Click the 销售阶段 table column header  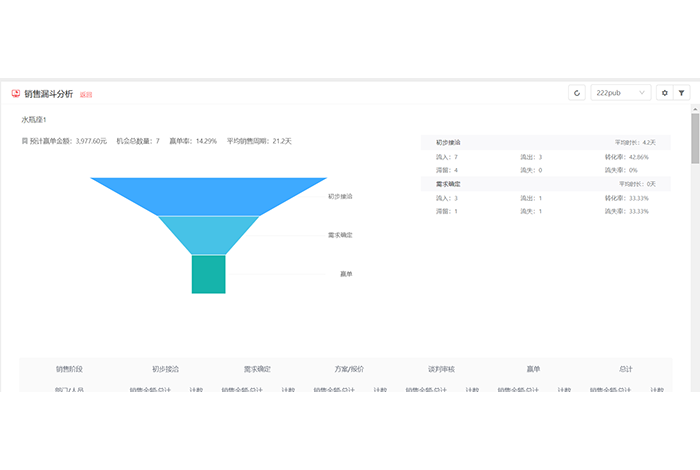(x=69, y=369)
